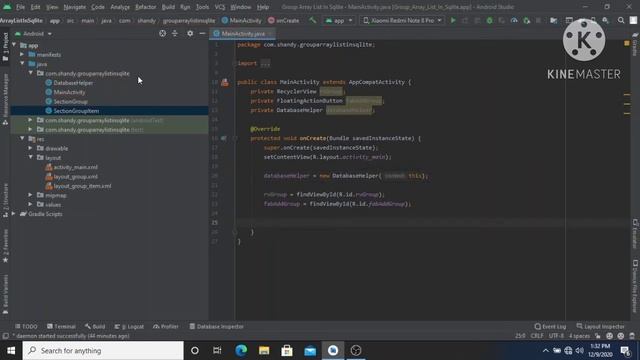
Task: Open the File menu
Action: pyautogui.click(x=20, y=7)
